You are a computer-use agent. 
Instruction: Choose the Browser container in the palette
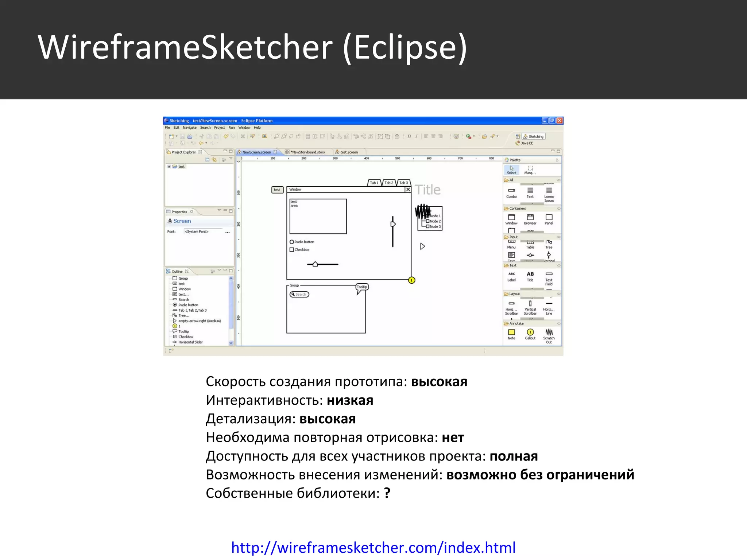pos(530,219)
